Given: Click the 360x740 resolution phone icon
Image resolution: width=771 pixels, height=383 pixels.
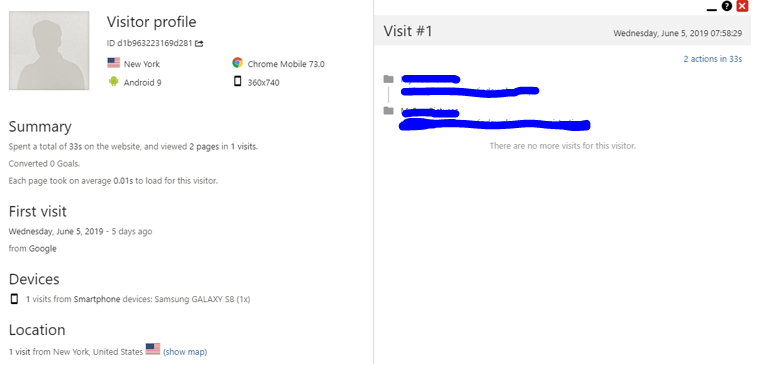Looking at the screenshot, I should [x=237, y=81].
